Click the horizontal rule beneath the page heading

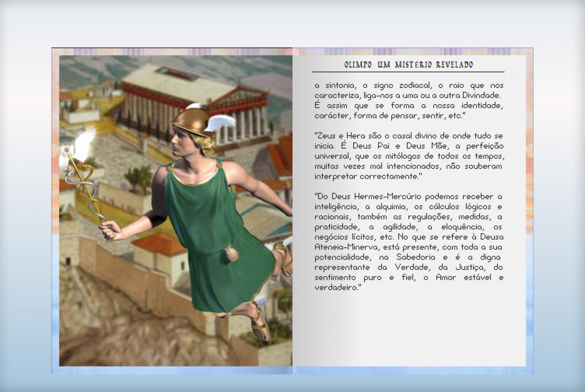[x=408, y=72]
